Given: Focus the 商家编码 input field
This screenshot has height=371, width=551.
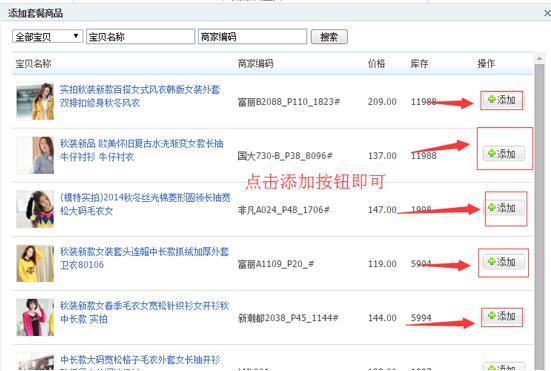Looking at the screenshot, I should [252, 37].
